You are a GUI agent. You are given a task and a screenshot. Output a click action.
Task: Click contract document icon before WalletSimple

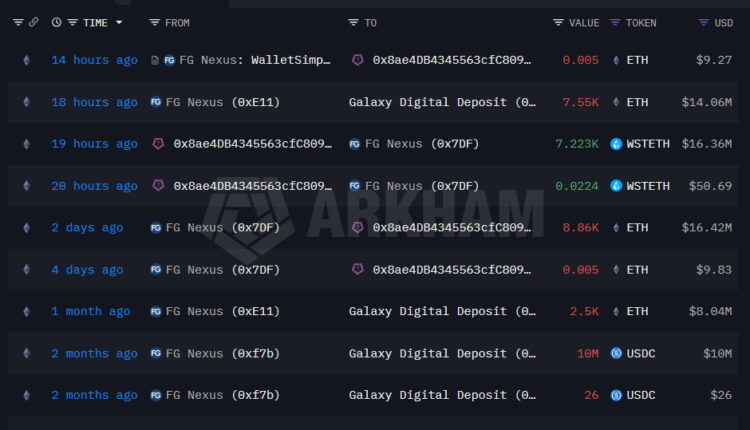[x=154, y=60]
